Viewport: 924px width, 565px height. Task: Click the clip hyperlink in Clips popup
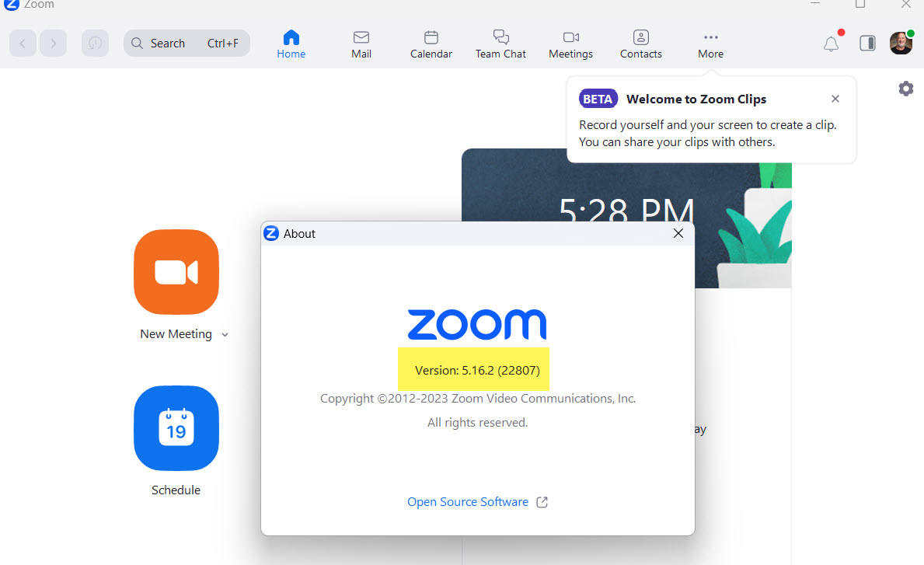pyautogui.click(x=824, y=124)
